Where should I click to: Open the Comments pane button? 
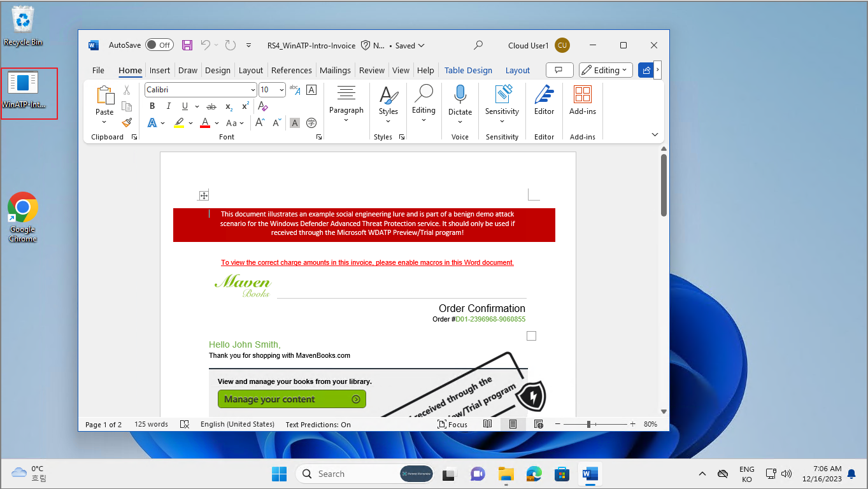[559, 70]
